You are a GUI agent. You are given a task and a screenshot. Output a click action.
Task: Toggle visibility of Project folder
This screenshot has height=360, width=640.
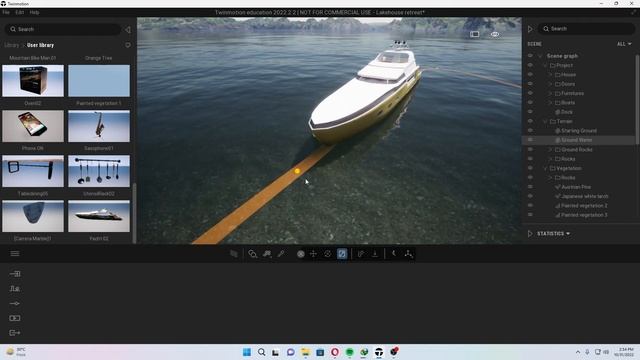530,65
